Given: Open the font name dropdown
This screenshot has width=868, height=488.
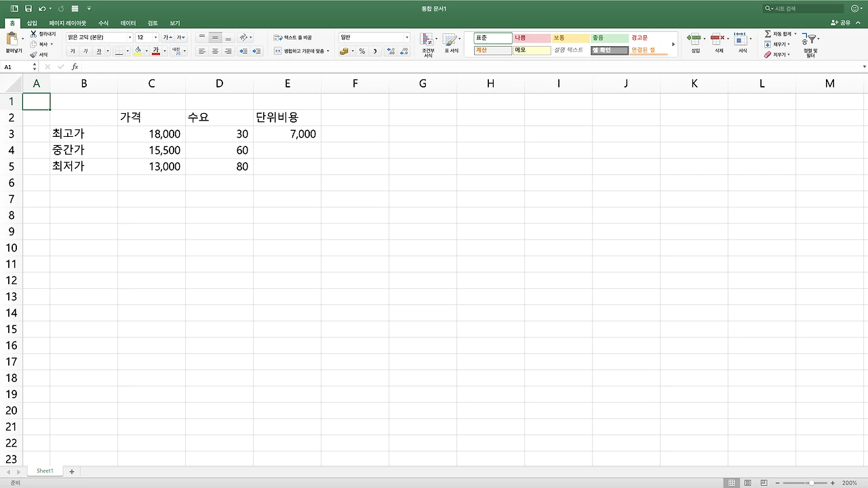Looking at the screenshot, I should pos(130,37).
